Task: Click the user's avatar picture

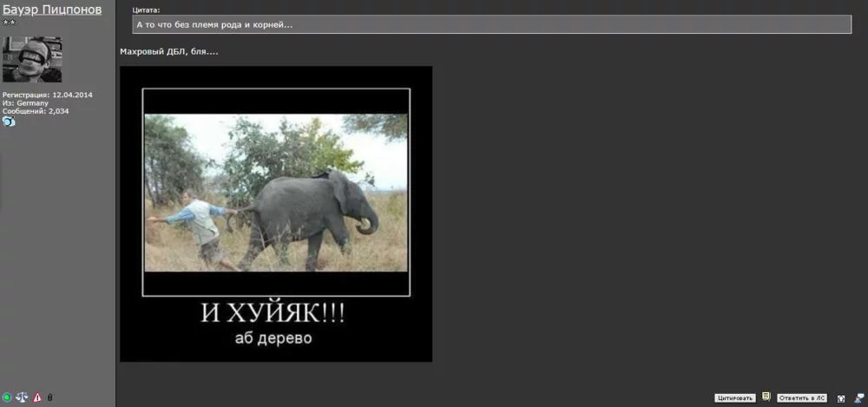Action: tap(32, 59)
